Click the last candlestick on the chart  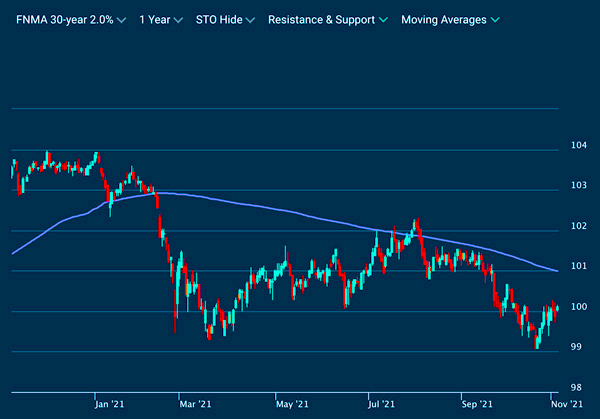[x=556, y=304]
